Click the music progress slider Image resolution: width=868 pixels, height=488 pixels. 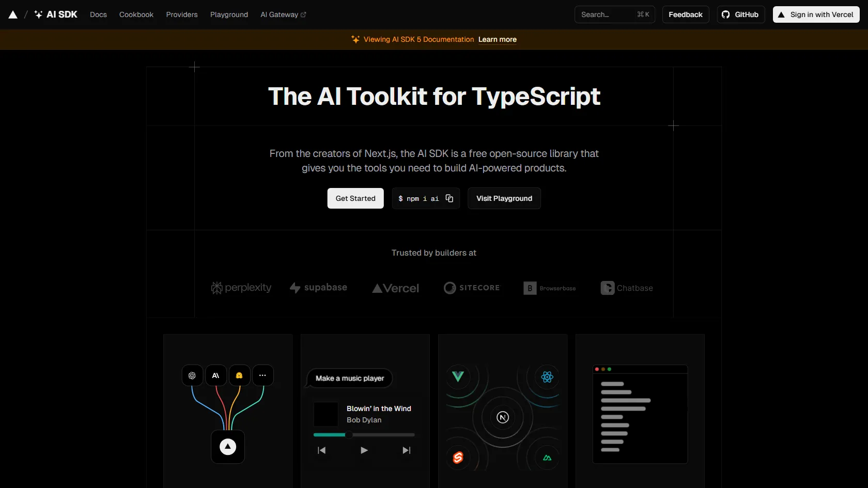pyautogui.click(x=364, y=435)
